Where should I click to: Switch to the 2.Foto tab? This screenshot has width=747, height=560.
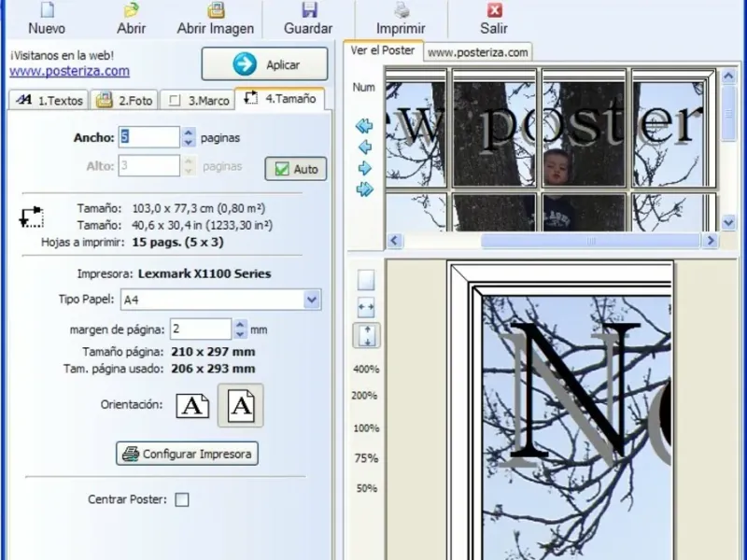coord(124,100)
